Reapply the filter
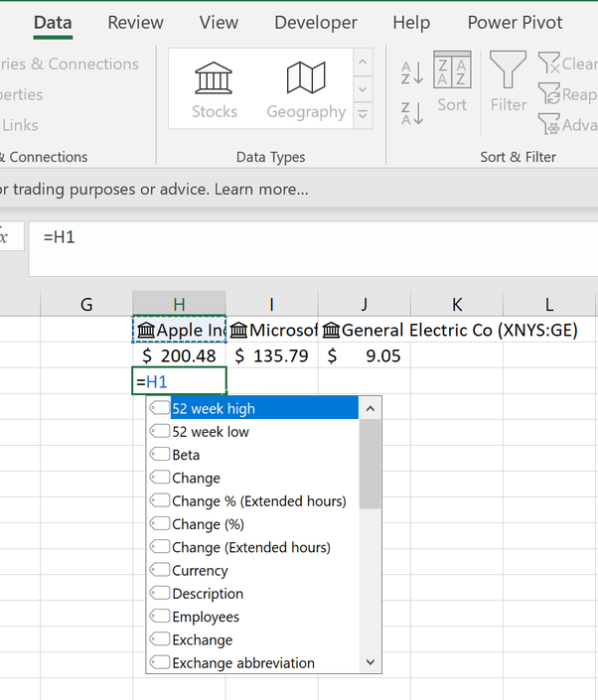 (x=568, y=94)
